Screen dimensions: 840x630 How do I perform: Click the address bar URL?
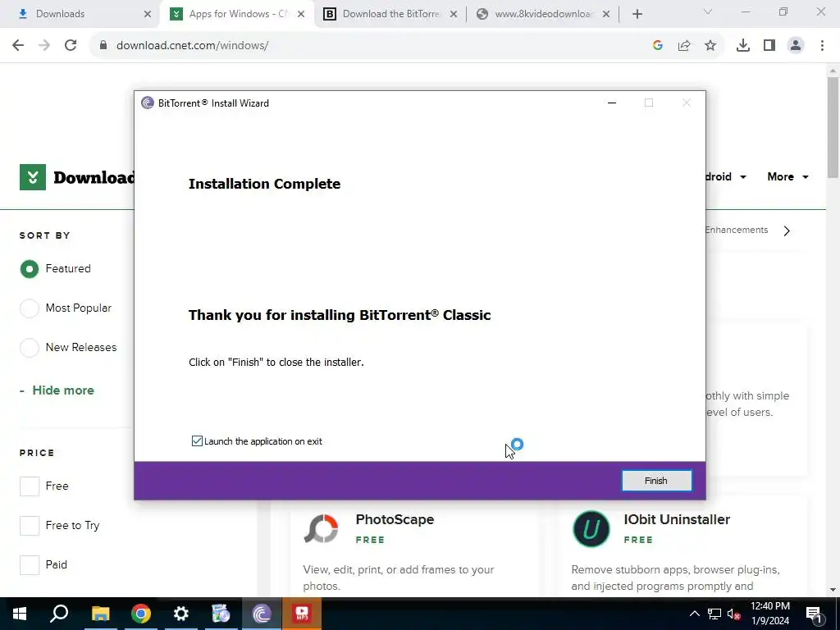click(x=192, y=46)
